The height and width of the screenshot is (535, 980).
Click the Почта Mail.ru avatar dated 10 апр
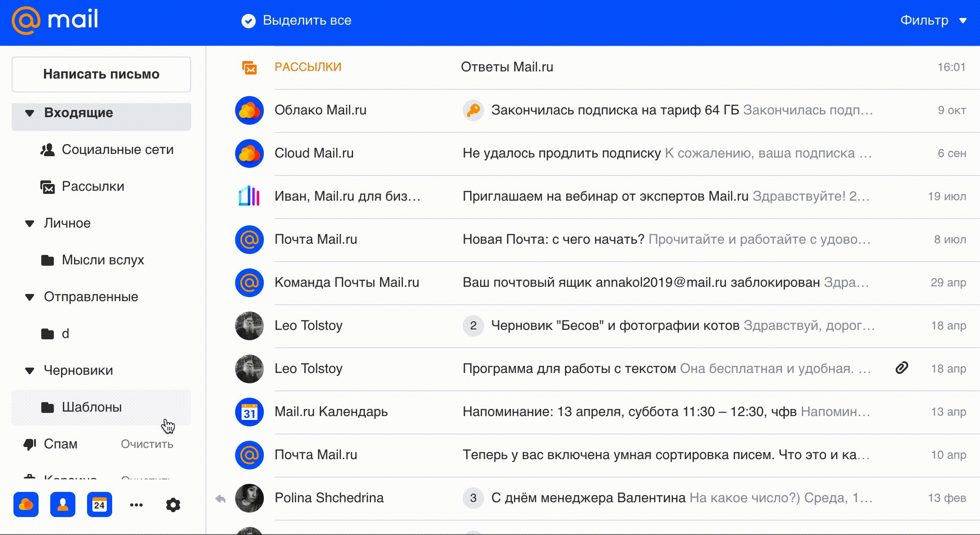coord(249,455)
